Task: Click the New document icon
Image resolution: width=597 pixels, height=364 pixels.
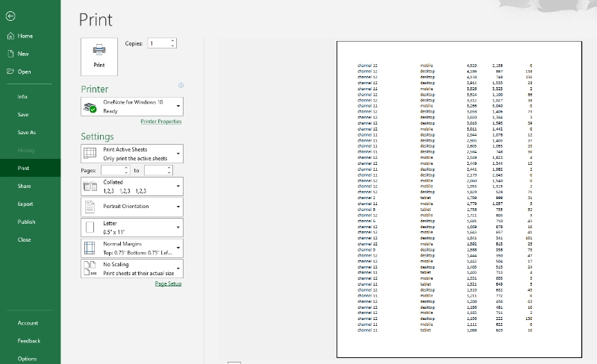Action: (10, 54)
